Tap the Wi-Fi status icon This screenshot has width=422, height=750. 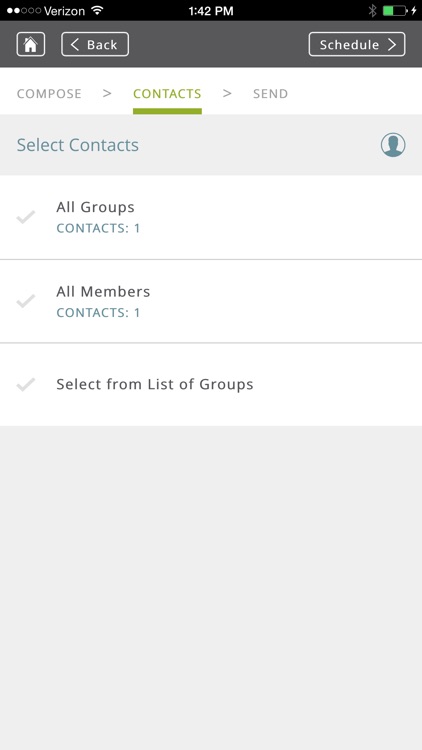[98, 11]
